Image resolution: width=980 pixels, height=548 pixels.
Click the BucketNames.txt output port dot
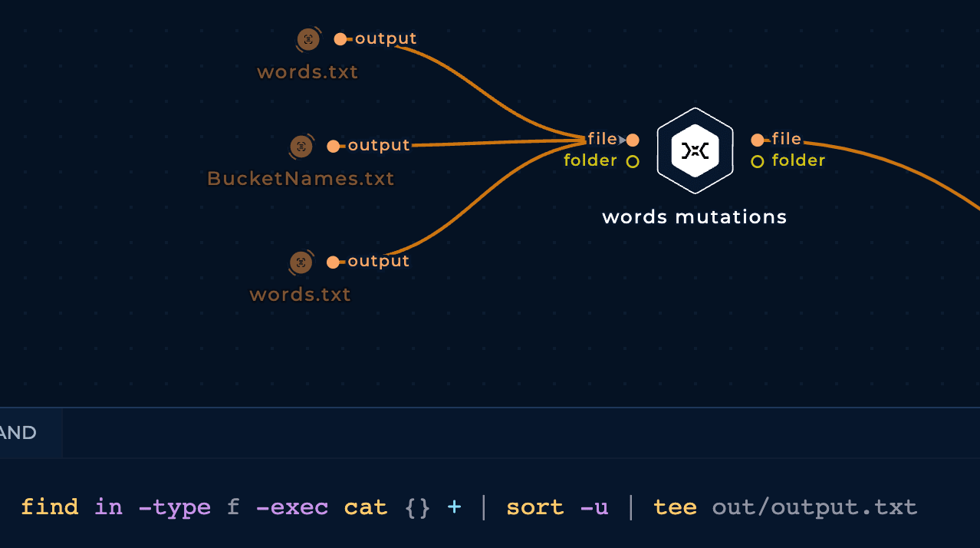333,146
